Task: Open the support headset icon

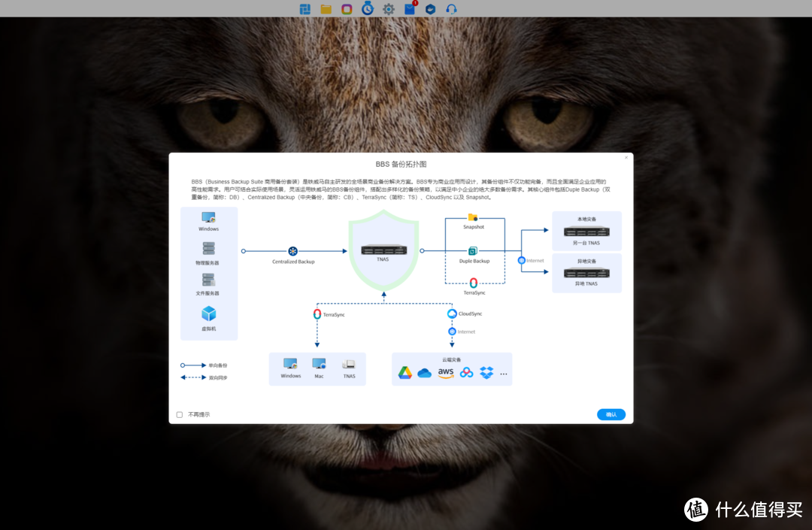Action: [451, 9]
